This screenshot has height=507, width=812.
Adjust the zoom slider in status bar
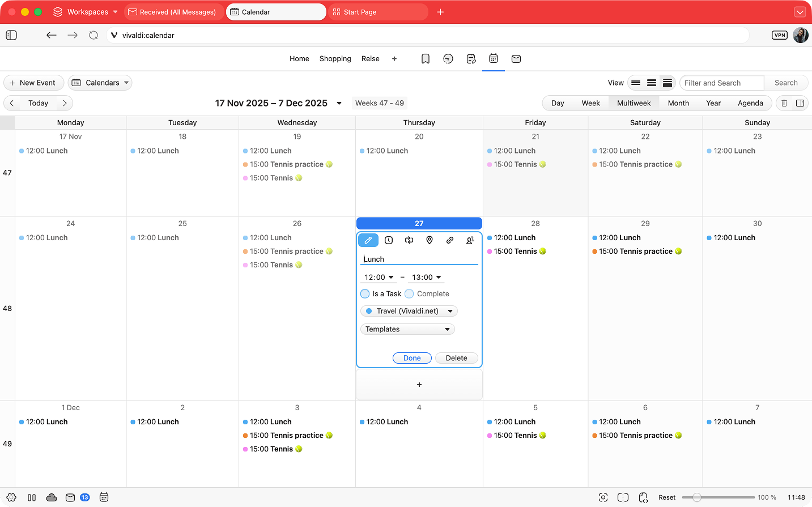coord(697,497)
